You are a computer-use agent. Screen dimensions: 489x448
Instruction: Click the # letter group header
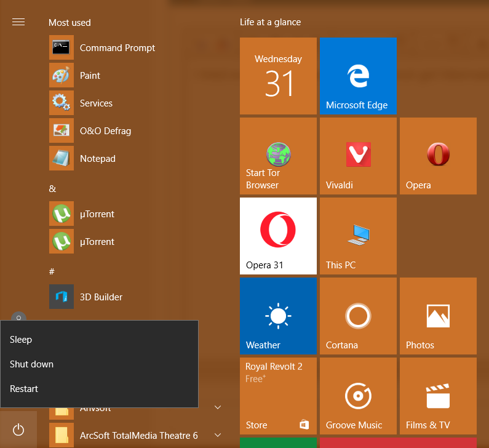pos(52,271)
